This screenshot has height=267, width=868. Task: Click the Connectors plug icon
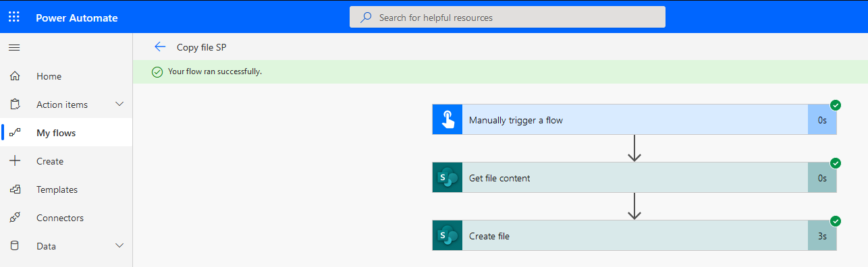click(x=15, y=218)
